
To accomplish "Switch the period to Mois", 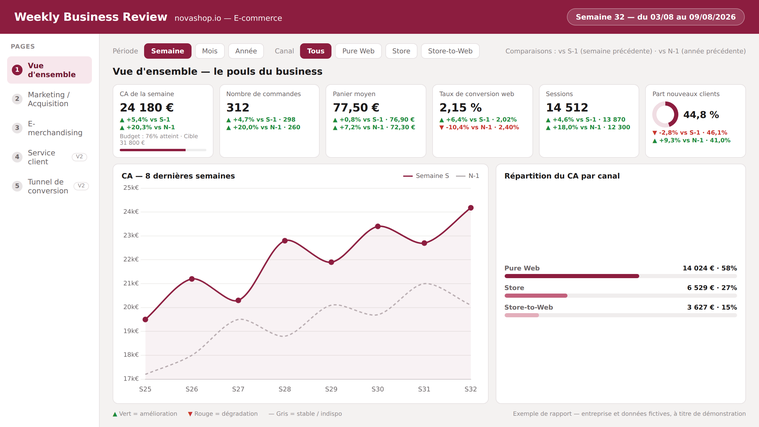I will [x=210, y=51].
